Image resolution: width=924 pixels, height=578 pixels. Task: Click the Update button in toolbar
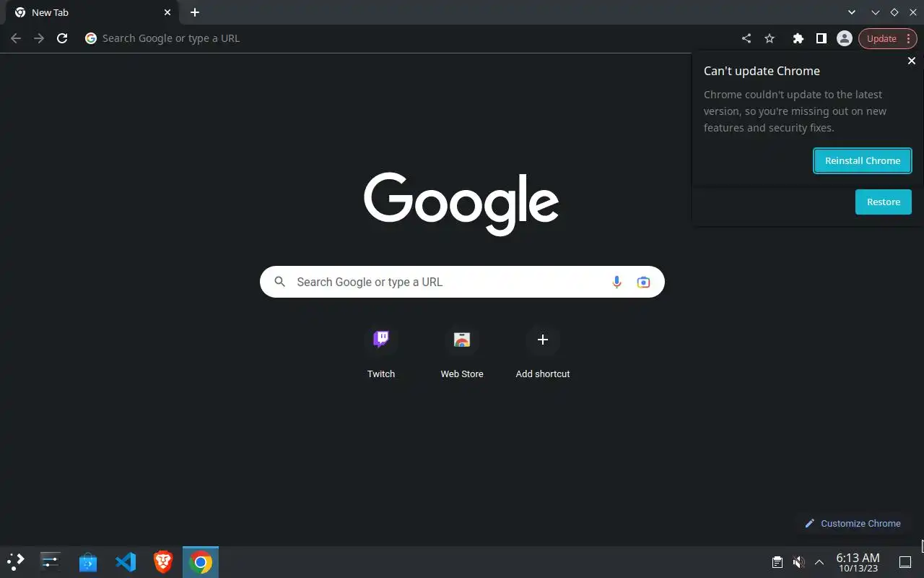pos(881,38)
